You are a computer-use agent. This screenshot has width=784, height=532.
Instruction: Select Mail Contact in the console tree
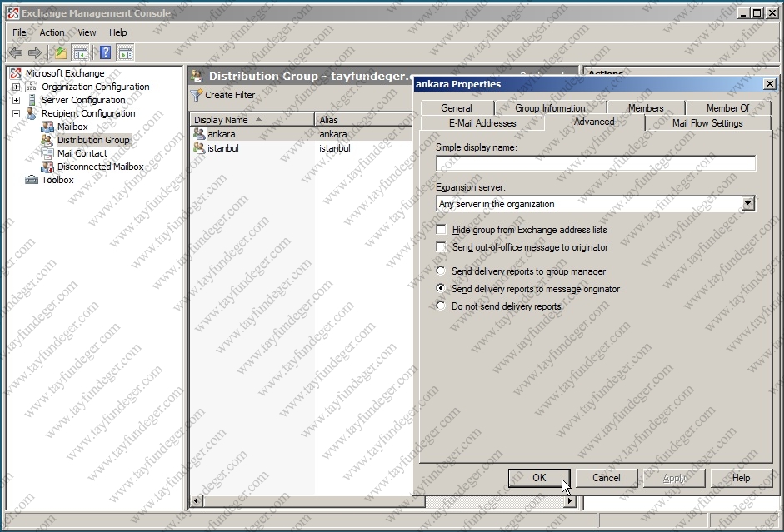(82, 153)
